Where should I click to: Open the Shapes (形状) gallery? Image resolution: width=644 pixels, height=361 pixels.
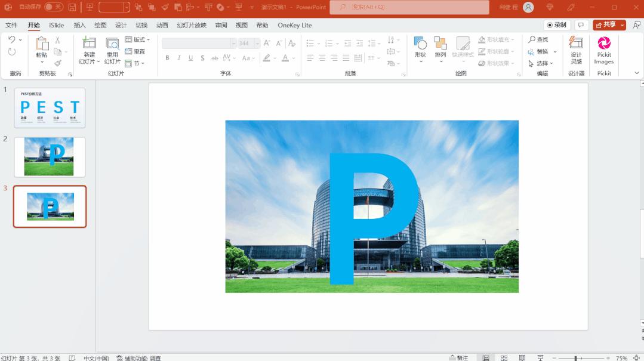coord(420,44)
